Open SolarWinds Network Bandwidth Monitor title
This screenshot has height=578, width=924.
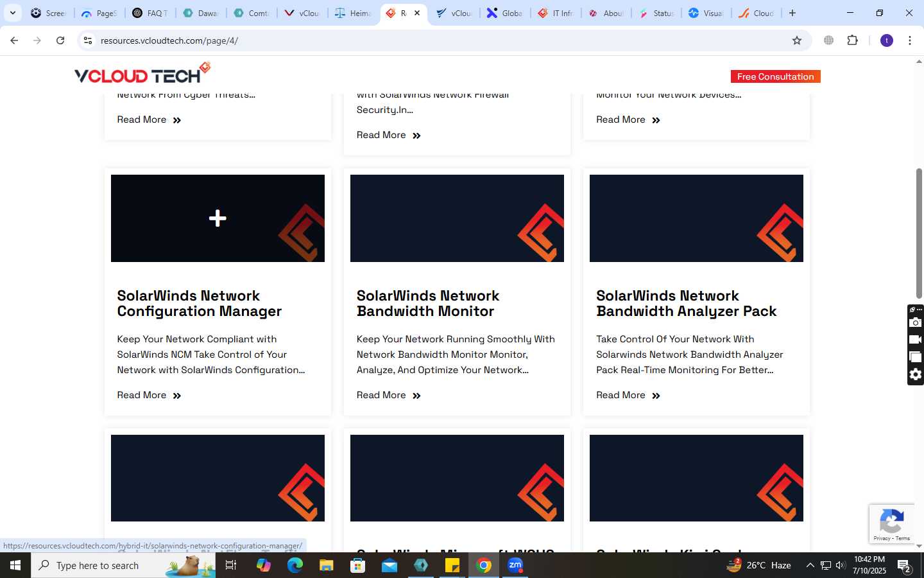coord(427,303)
